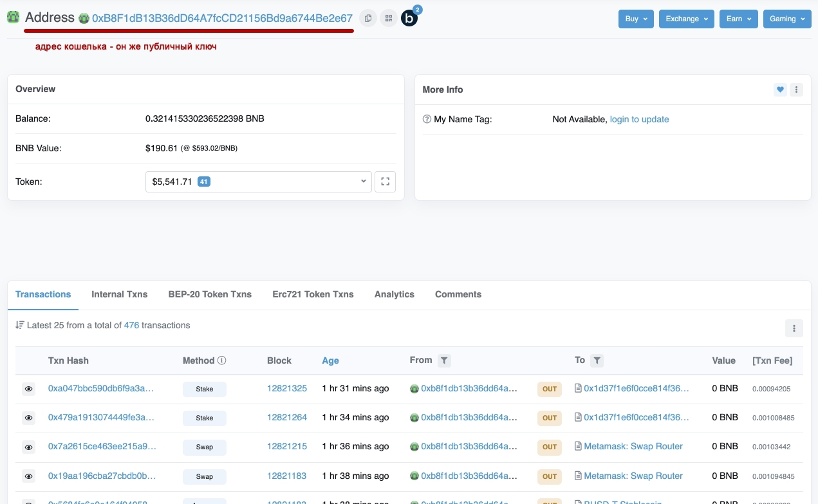Click the contract icon in row 0xa047bbc590db6f9a3a

point(578,388)
